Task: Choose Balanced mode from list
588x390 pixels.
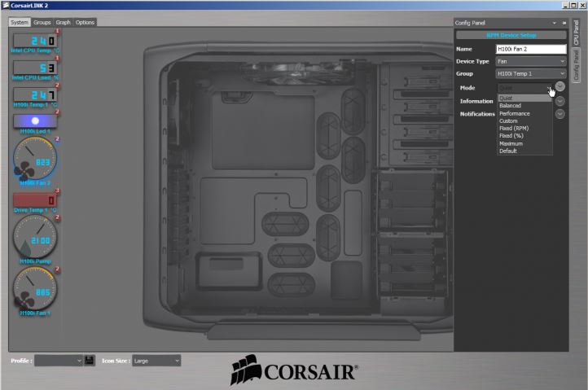Action: click(x=524, y=106)
